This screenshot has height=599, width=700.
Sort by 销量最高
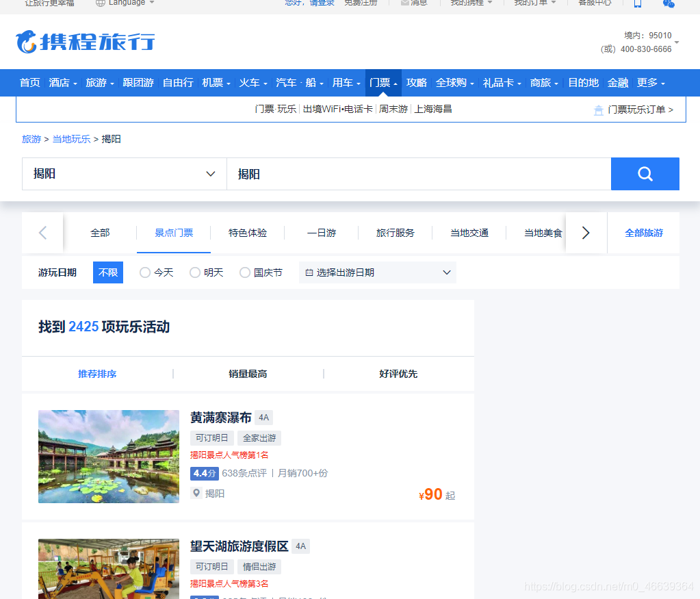coord(248,374)
